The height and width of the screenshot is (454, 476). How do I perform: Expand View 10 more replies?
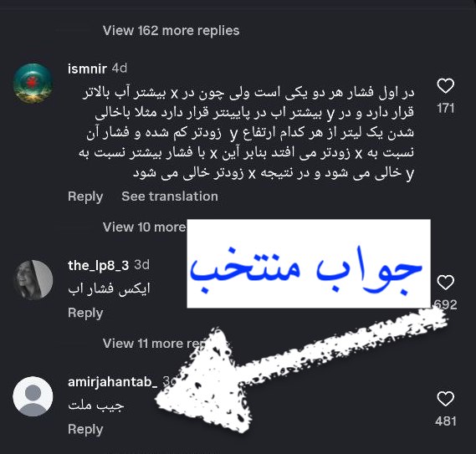pos(145,227)
